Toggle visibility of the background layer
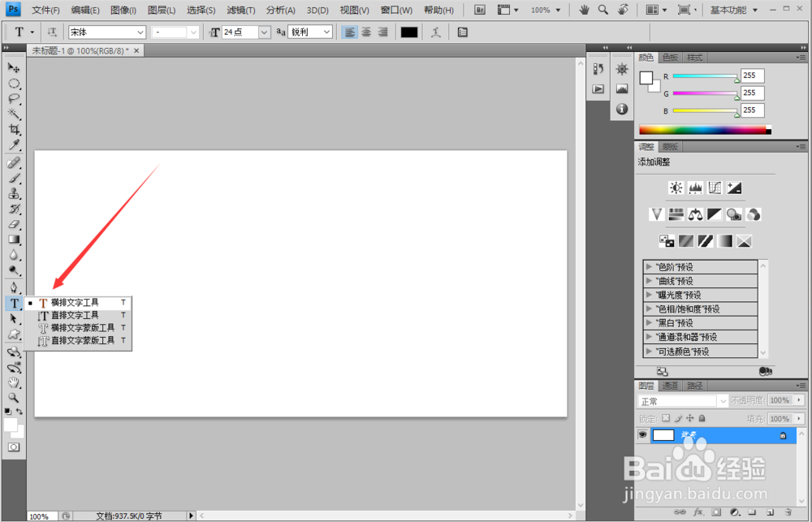 [642, 435]
